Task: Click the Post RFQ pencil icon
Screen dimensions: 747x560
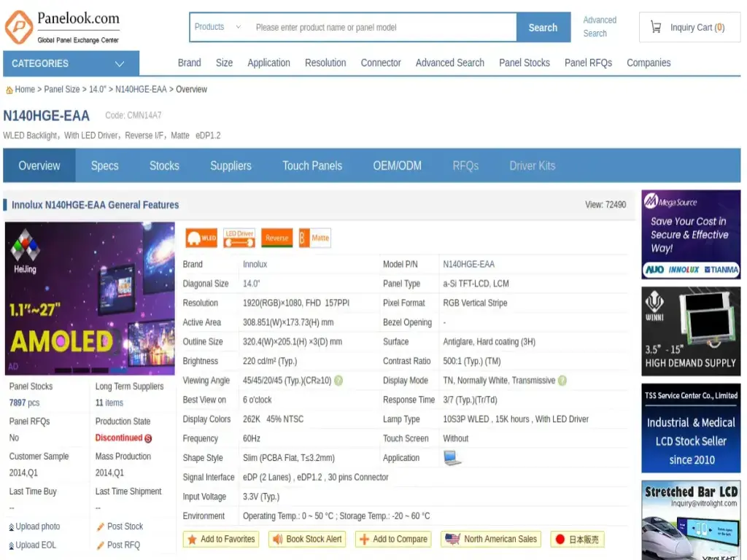Action: tap(100, 545)
